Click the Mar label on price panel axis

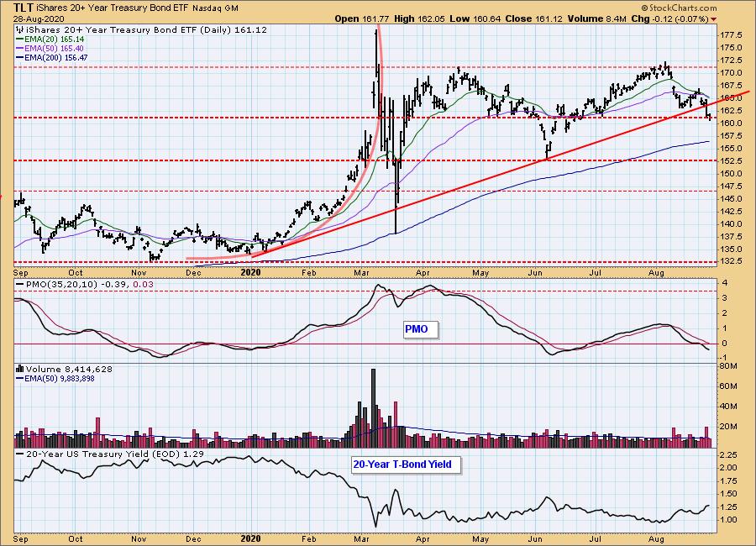point(361,273)
